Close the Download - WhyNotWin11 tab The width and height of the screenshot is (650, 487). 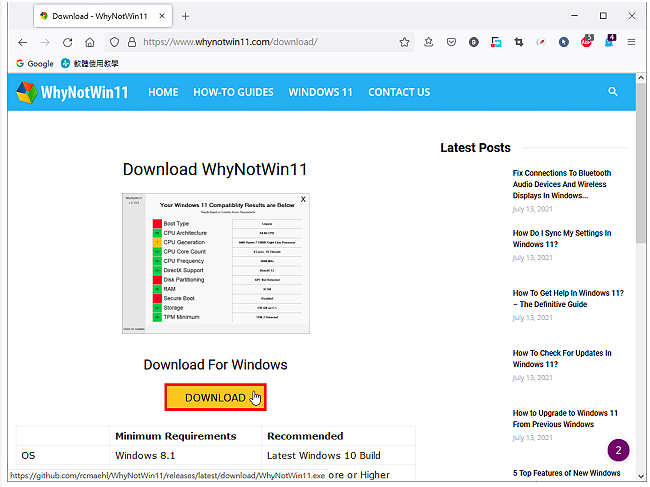(162, 16)
